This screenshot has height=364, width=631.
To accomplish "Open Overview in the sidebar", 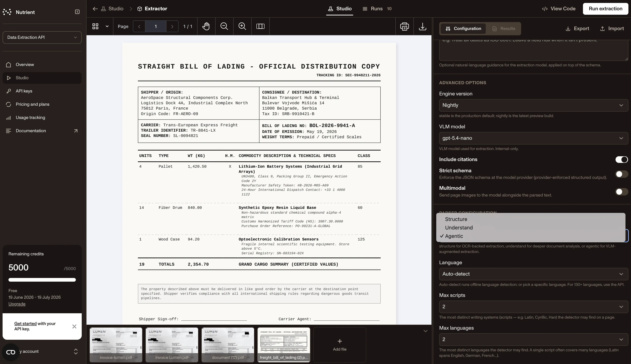I will [x=42, y=65].
